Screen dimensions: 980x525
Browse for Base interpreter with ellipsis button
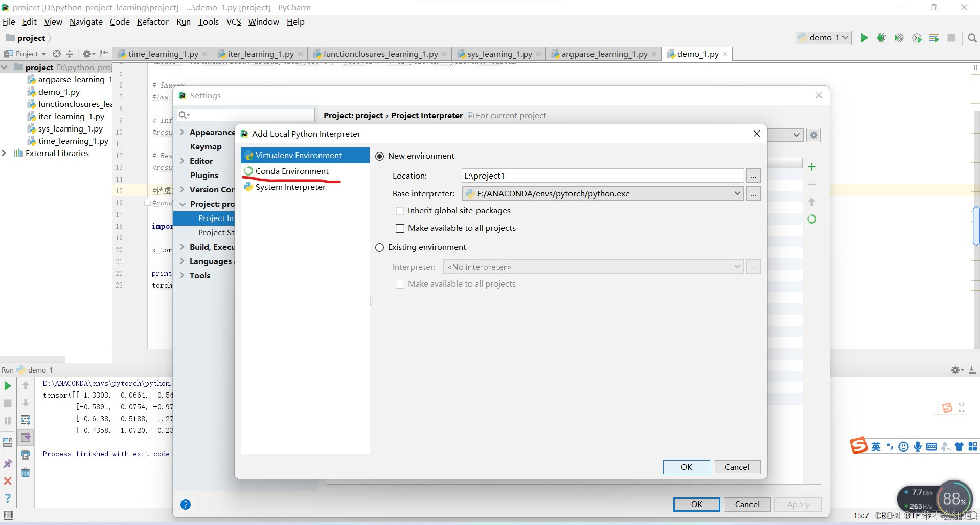[753, 194]
